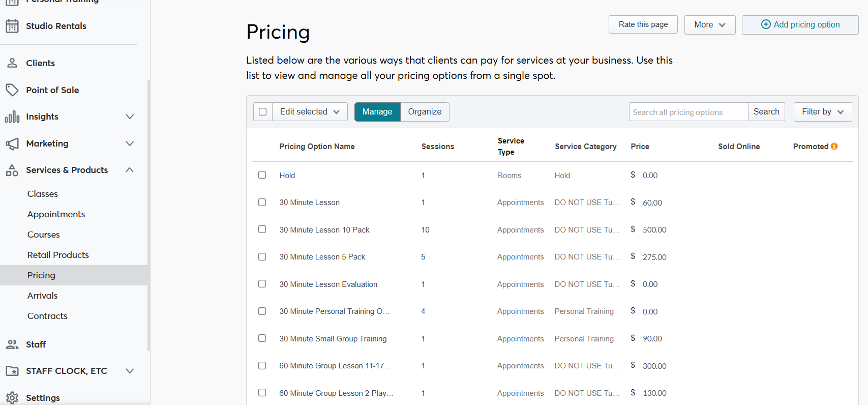
Task: Click the Insights bar chart icon
Action: (12, 117)
